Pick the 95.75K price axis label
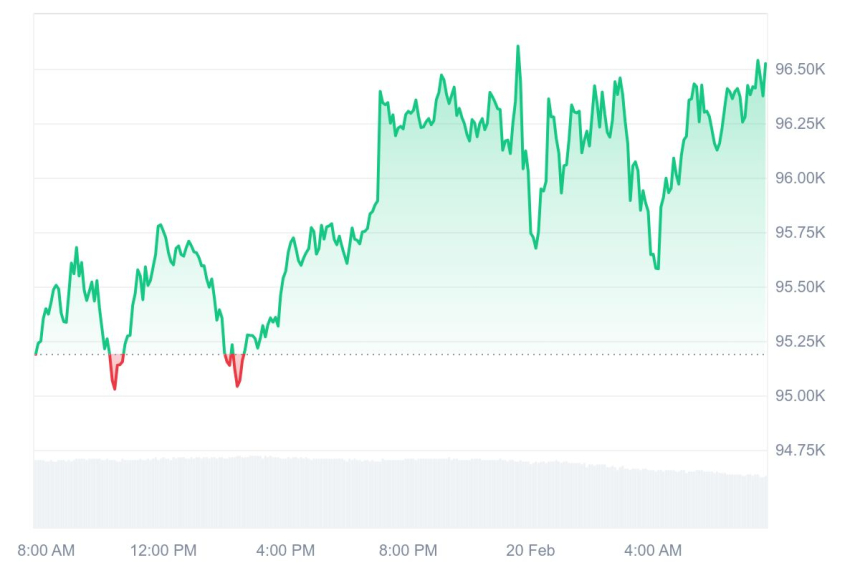This screenshot has height=573, width=860. (x=798, y=233)
